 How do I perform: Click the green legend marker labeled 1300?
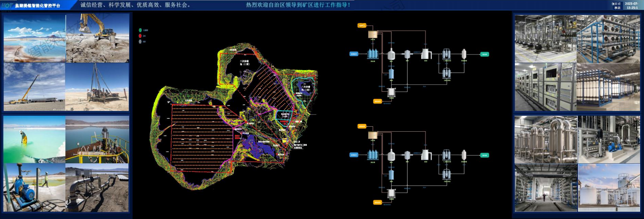(140, 30)
